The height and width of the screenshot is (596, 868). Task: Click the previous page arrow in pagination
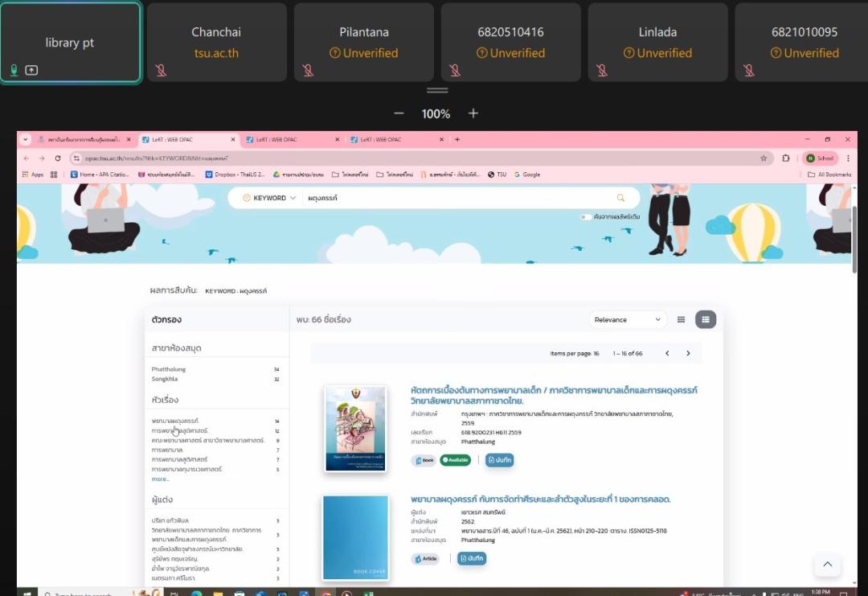pyautogui.click(x=666, y=353)
